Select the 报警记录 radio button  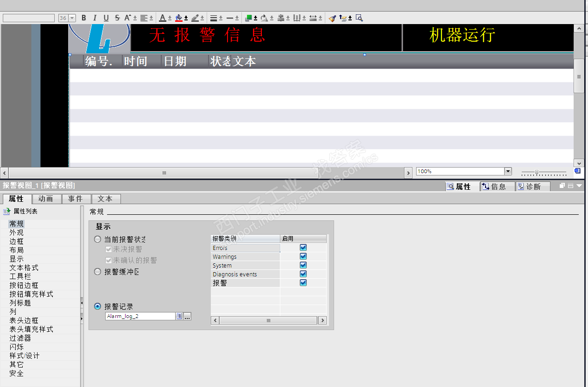click(x=97, y=306)
